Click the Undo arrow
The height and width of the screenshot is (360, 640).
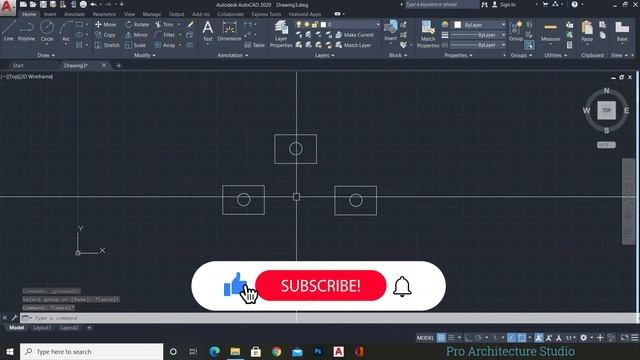(x=93, y=4)
